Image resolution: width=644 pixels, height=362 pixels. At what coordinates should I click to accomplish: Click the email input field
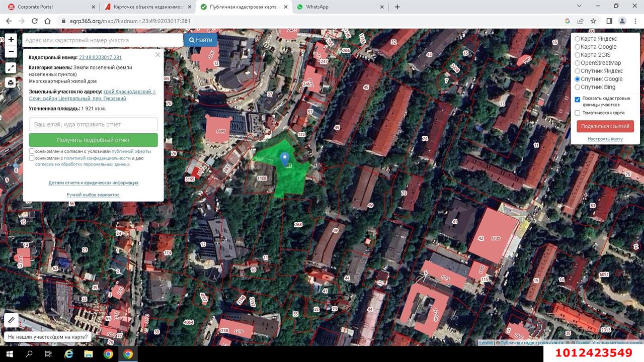pos(93,124)
